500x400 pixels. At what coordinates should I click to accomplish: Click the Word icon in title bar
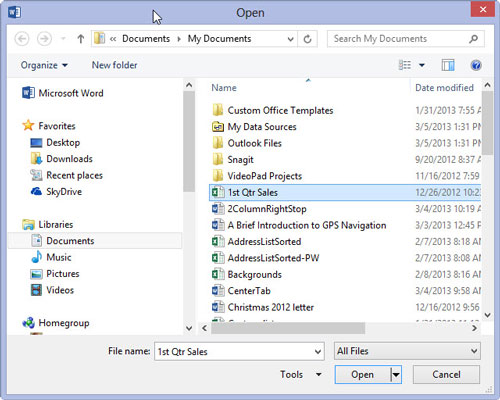14,13
